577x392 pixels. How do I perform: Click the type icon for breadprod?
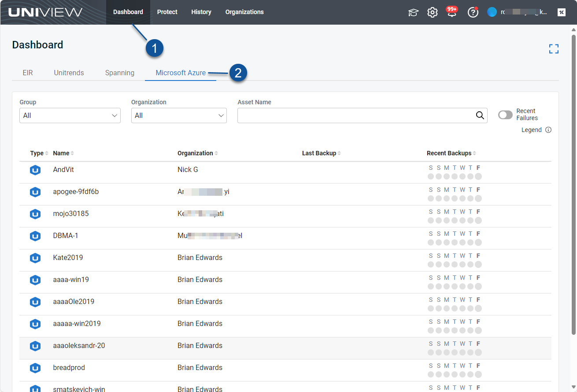pyautogui.click(x=35, y=368)
